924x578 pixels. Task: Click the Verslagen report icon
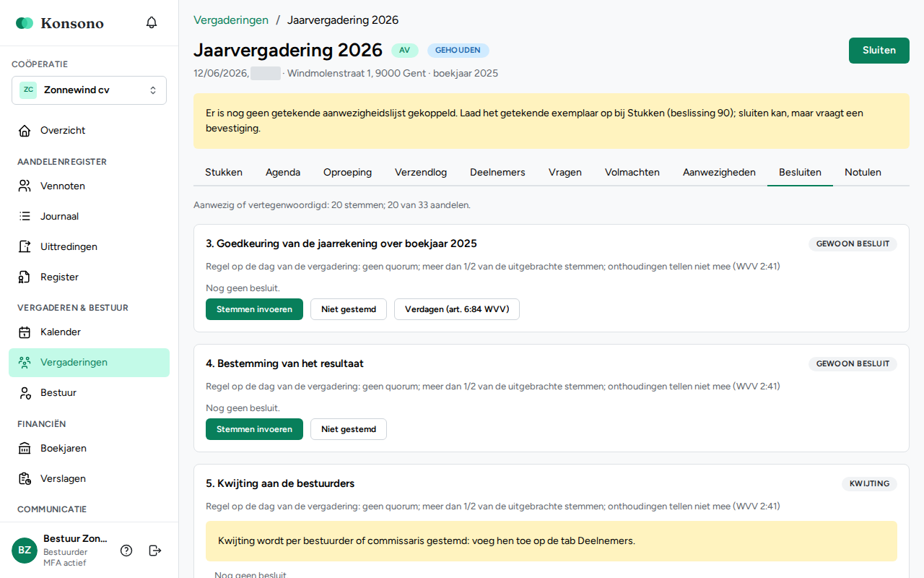(25, 479)
